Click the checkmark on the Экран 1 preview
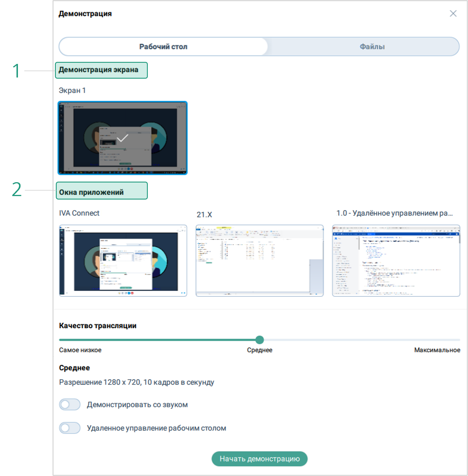468x476 pixels. 122,138
